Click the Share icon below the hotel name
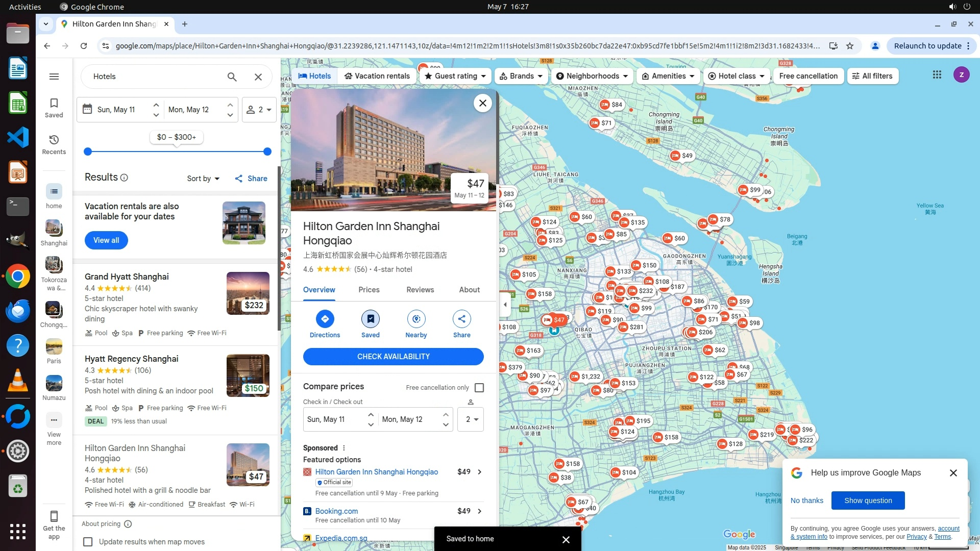The width and height of the screenshot is (980, 551). [x=461, y=319]
